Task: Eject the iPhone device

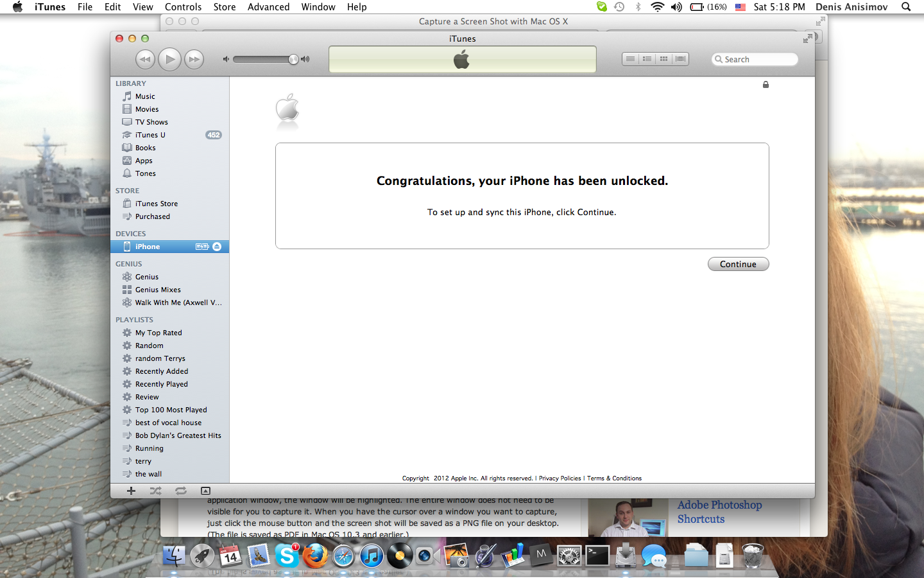Action: [217, 247]
